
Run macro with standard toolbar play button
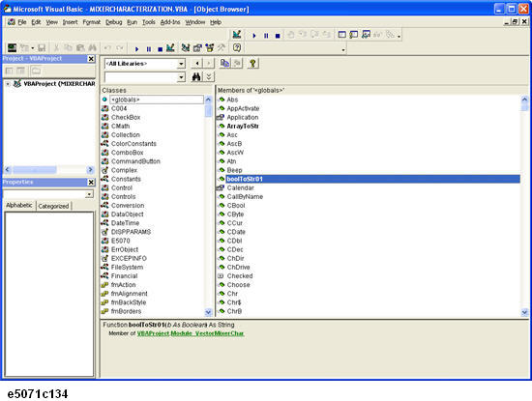point(136,49)
